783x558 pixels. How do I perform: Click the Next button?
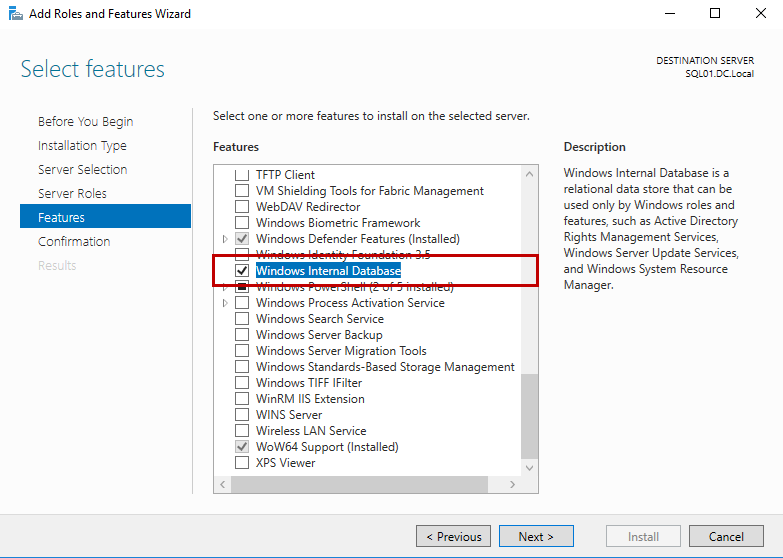click(x=536, y=536)
